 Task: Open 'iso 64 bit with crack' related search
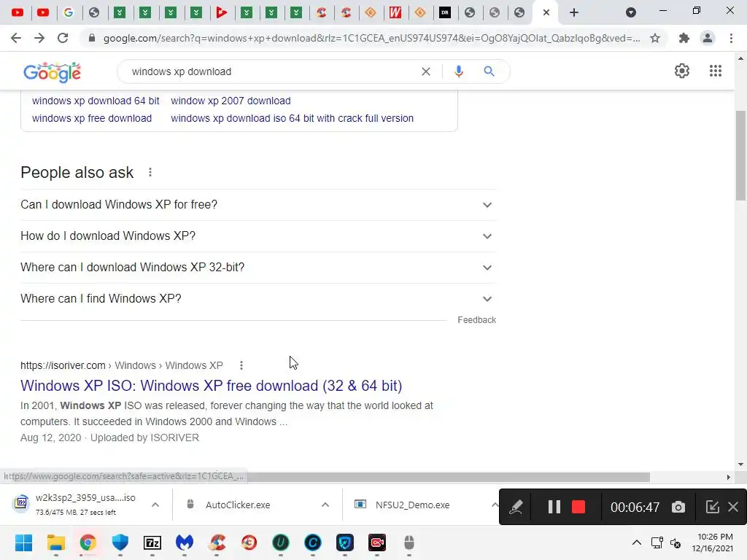[292, 118]
